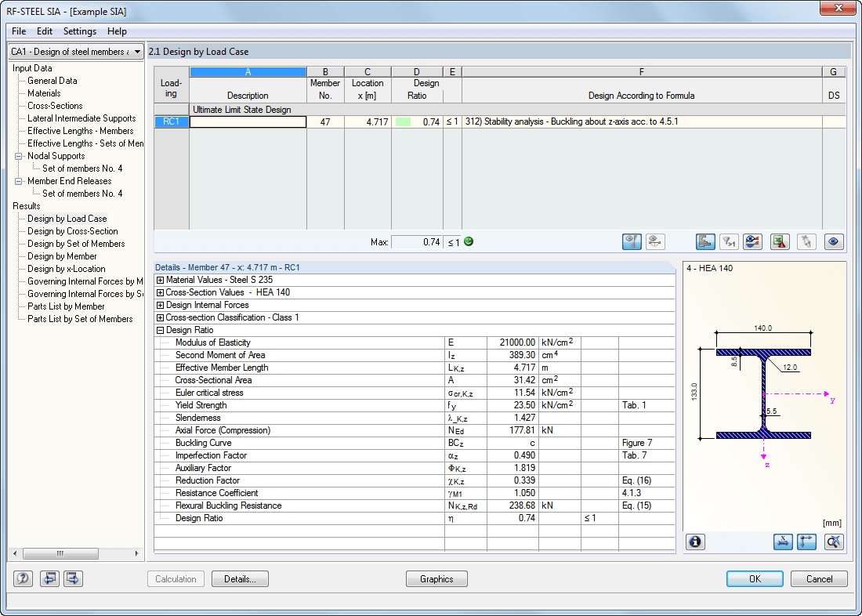
Task: Click the Graphics button
Action: [x=436, y=578]
